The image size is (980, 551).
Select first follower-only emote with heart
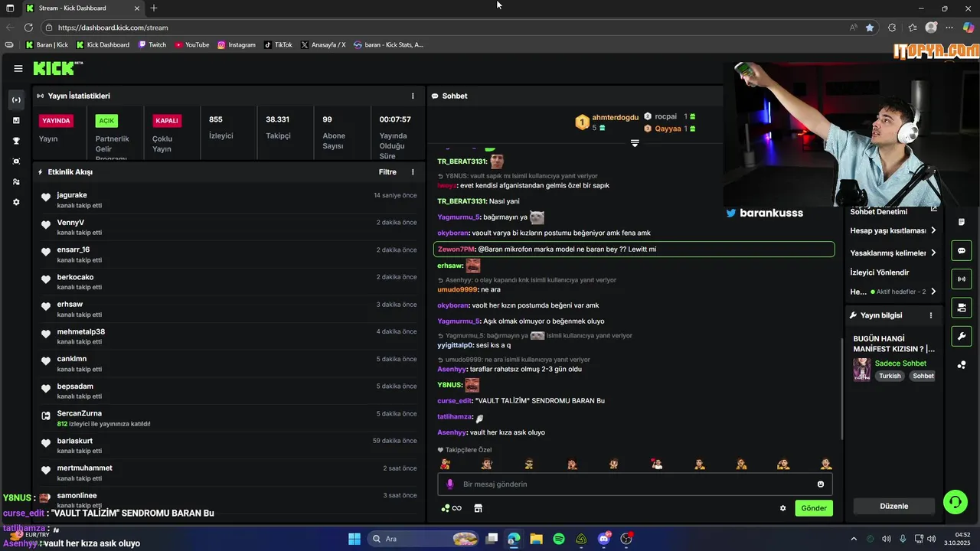point(445,464)
